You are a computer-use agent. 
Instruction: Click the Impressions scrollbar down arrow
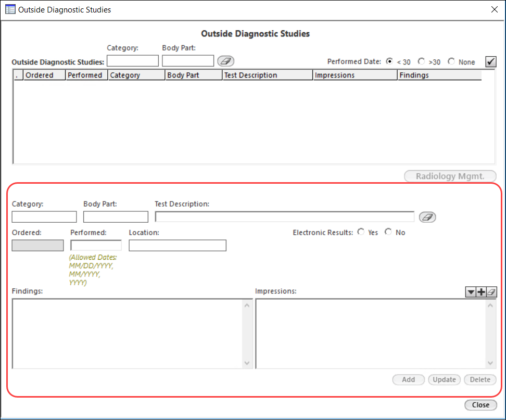coord(490,363)
